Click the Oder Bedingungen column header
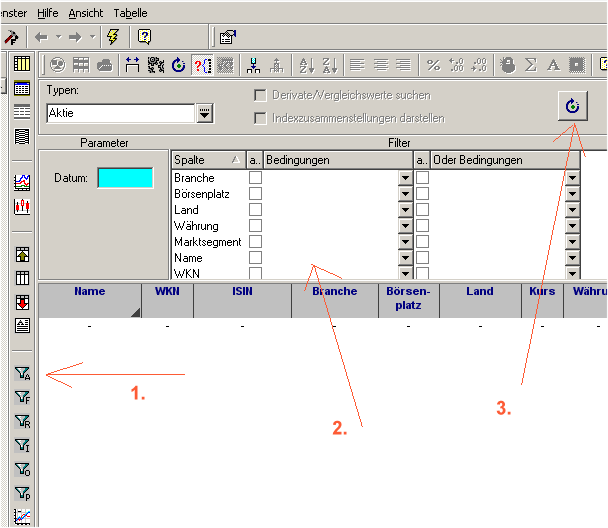 pos(505,160)
